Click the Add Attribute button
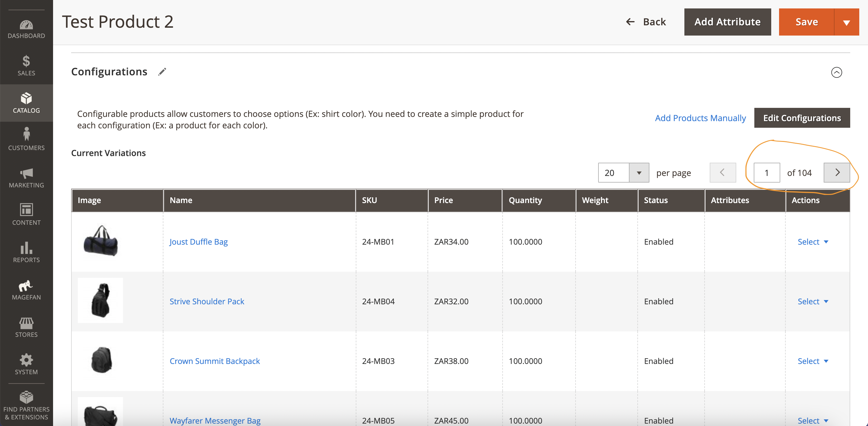 [728, 22]
